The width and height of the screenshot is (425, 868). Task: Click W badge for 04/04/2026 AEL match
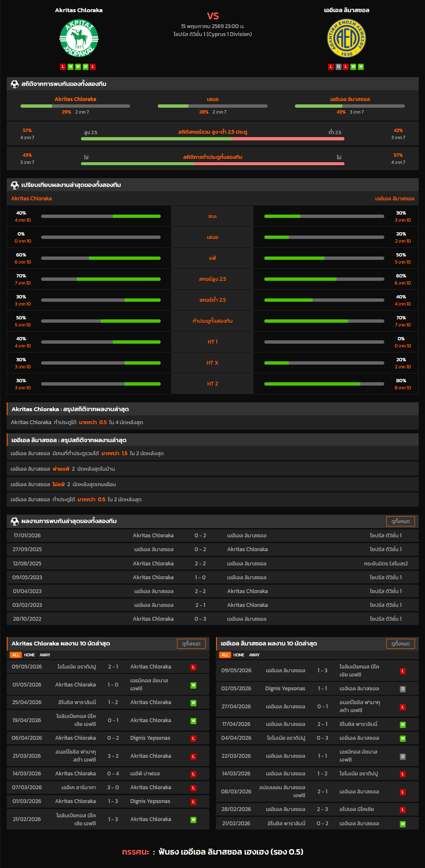[x=403, y=738]
